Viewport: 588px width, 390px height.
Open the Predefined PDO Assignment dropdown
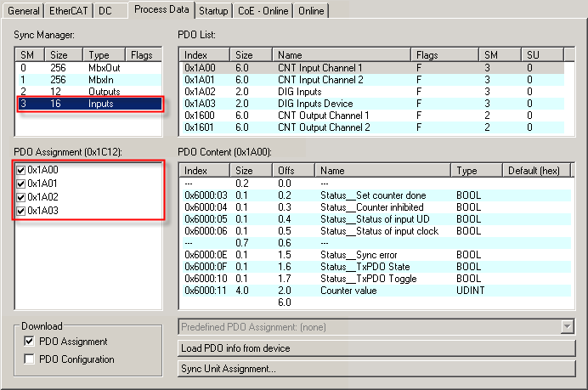click(x=568, y=327)
